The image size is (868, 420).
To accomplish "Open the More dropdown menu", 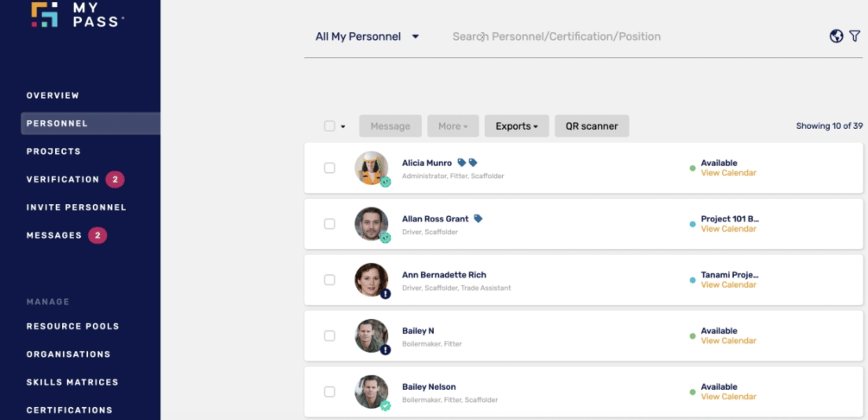I will pyautogui.click(x=453, y=126).
